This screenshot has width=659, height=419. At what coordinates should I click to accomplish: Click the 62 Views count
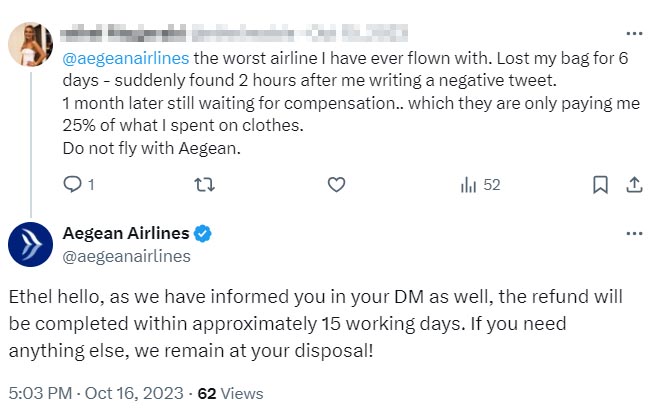[x=229, y=393]
